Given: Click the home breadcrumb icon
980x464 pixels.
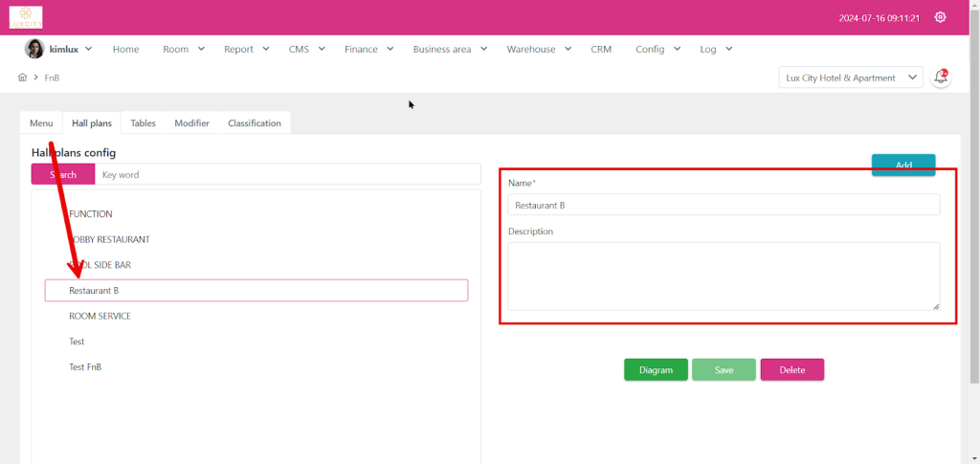Looking at the screenshot, I should coord(22,77).
